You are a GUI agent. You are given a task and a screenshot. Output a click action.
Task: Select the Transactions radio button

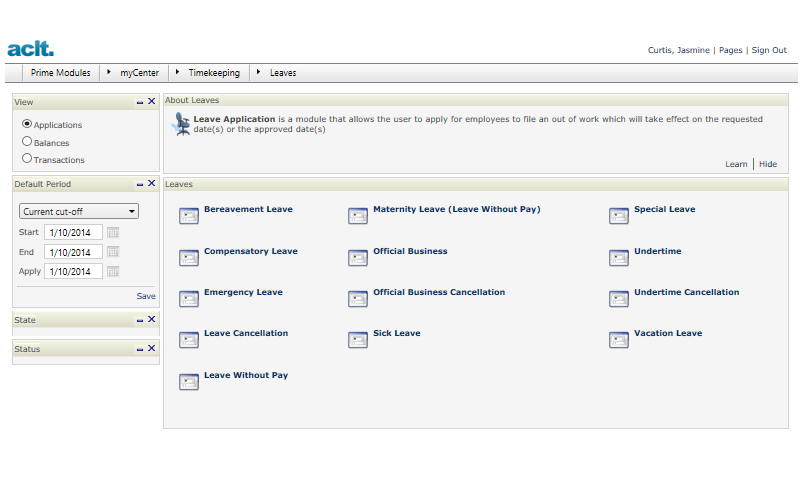[x=27, y=159]
